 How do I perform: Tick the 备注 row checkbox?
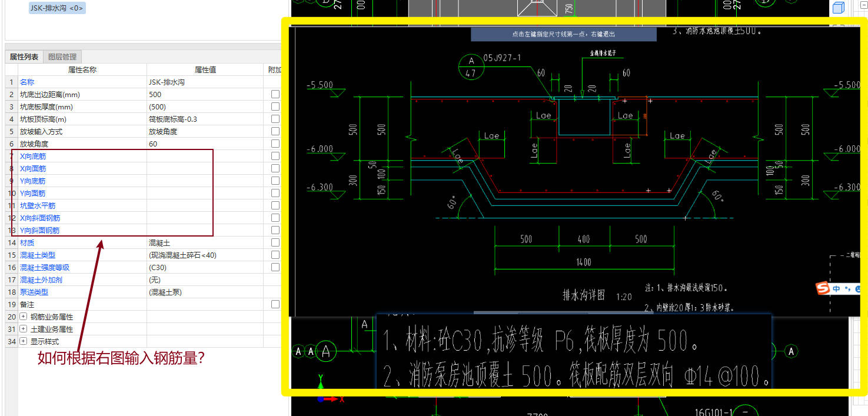(x=275, y=304)
